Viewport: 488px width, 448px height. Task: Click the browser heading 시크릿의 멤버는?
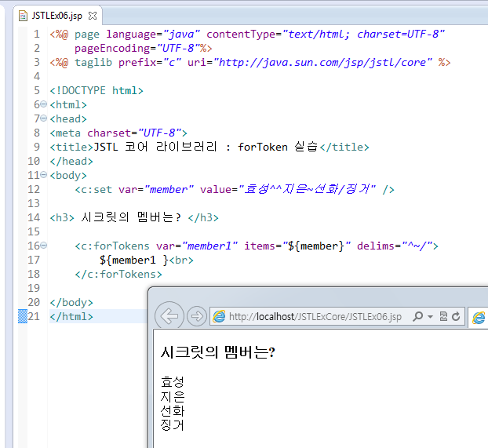pos(218,352)
